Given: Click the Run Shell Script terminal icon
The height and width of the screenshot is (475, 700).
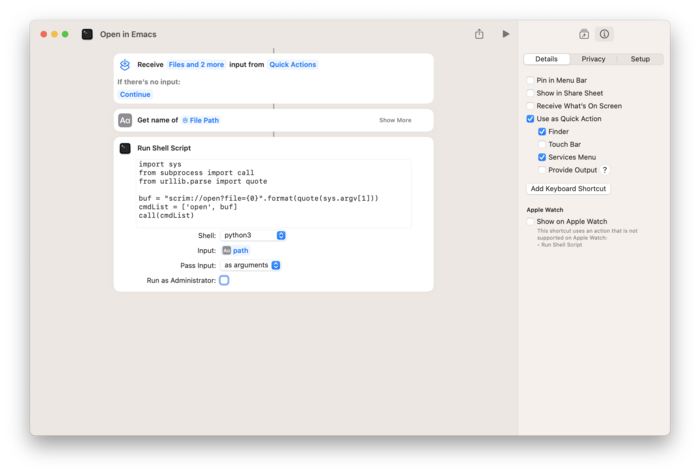Looking at the screenshot, I should pyautogui.click(x=125, y=148).
